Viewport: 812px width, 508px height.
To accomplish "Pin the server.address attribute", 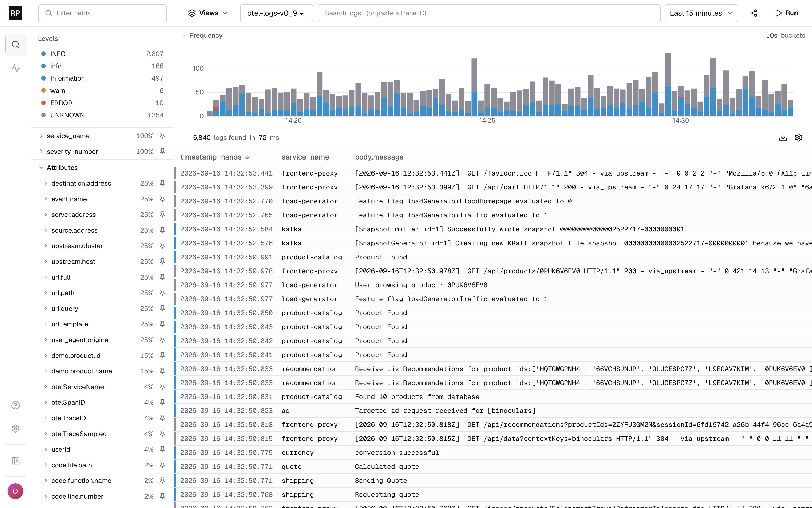I will 162,214.
